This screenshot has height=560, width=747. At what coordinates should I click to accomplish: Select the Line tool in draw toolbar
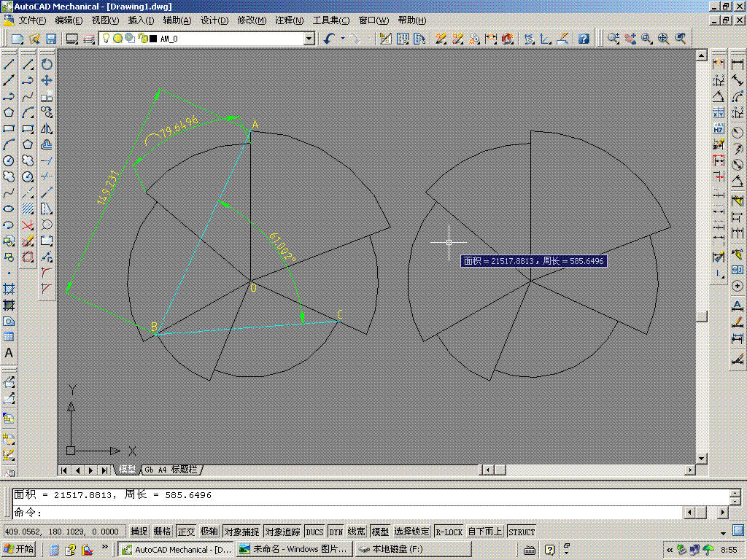(x=9, y=64)
